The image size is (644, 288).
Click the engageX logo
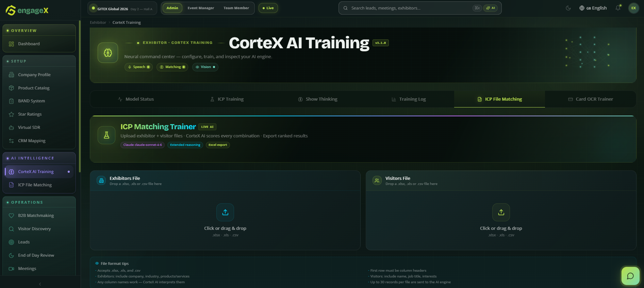(x=27, y=10)
